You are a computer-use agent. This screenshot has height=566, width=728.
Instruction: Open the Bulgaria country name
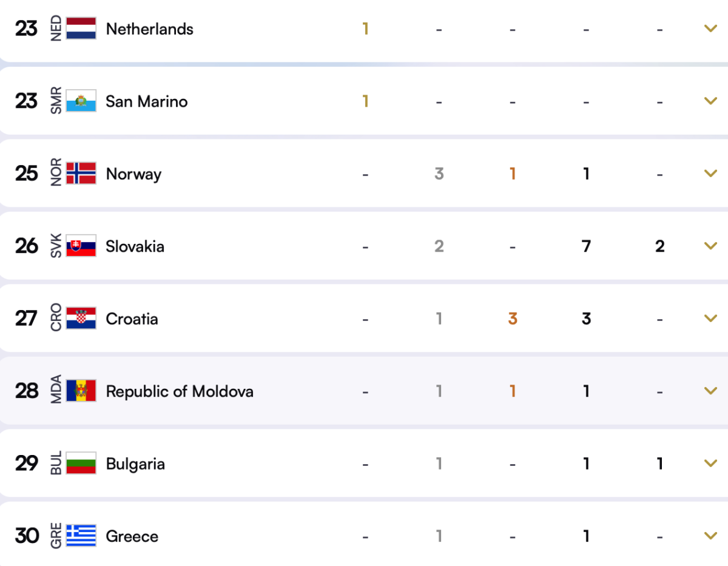click(135, 464)
